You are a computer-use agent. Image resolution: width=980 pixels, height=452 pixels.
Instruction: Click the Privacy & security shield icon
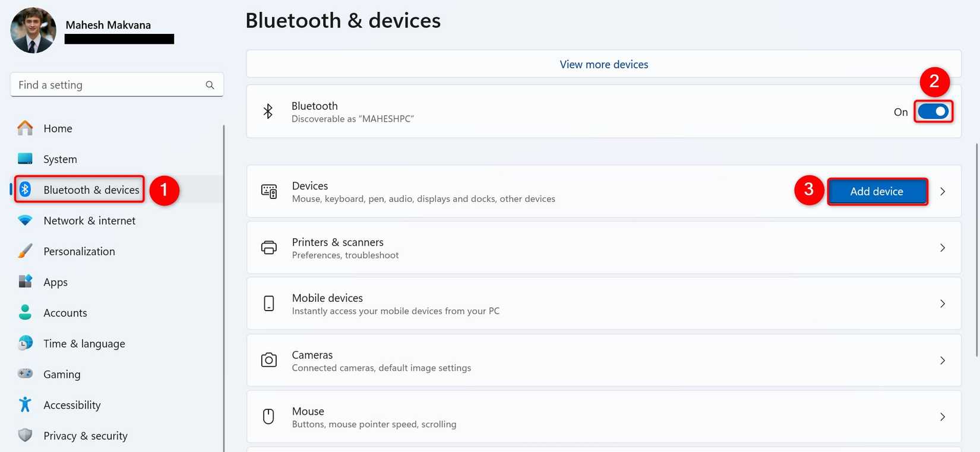(25, 435)
